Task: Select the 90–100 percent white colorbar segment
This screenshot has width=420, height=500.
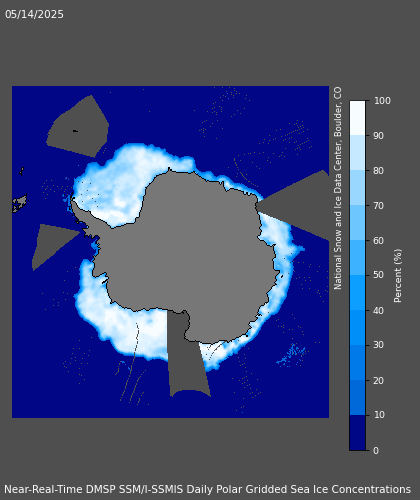Action: [357, 118]
